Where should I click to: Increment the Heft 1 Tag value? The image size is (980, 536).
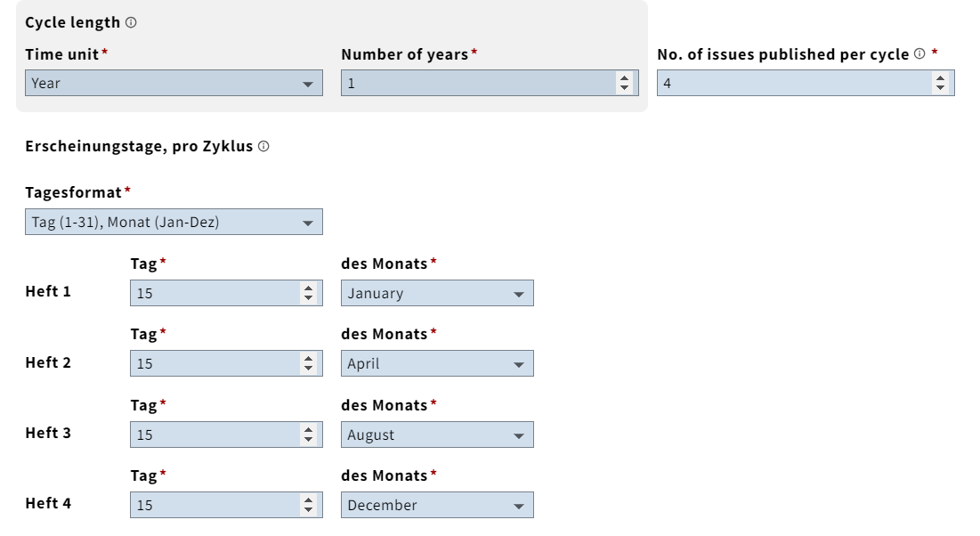[x=308, y=288]
